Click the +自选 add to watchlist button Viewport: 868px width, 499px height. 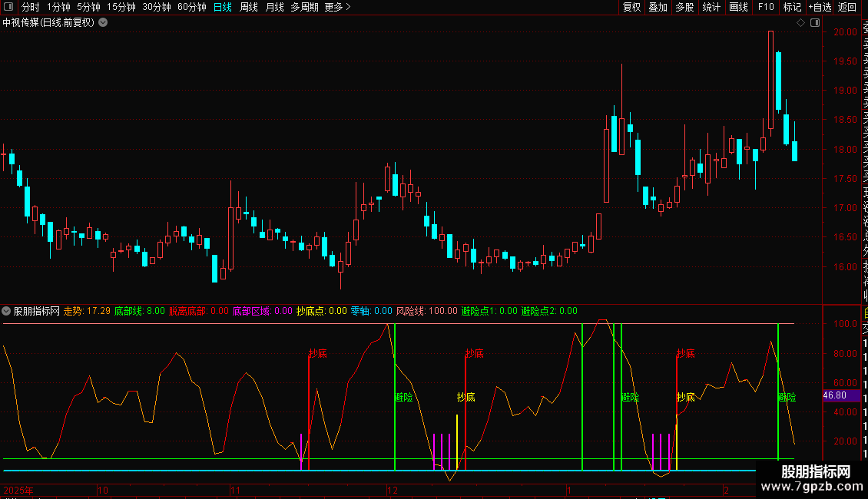point(820,7)
